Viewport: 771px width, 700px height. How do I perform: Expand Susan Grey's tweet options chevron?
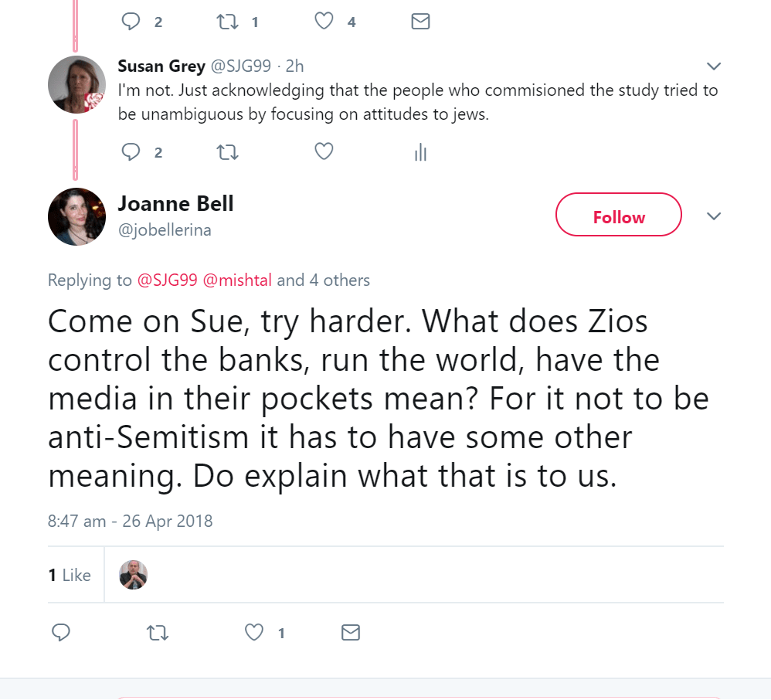coord(714,66)
